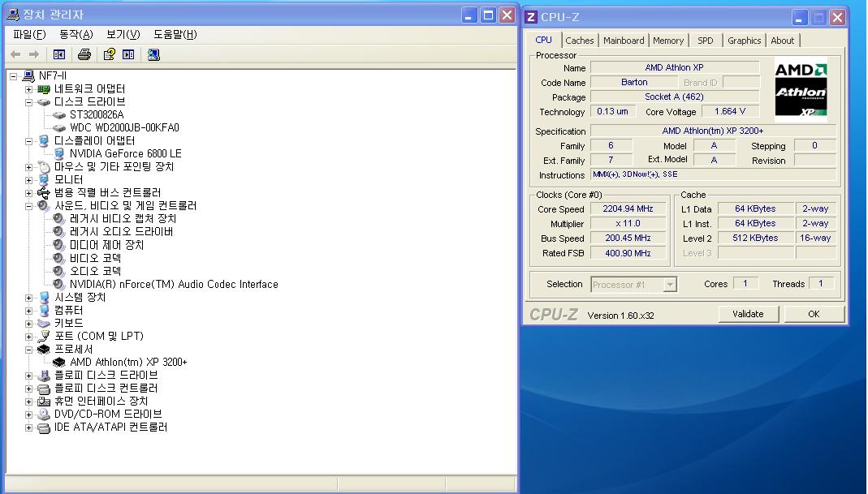Collapse the 프로세서 node
Screen dimensions: 868x494
(28, 350)
